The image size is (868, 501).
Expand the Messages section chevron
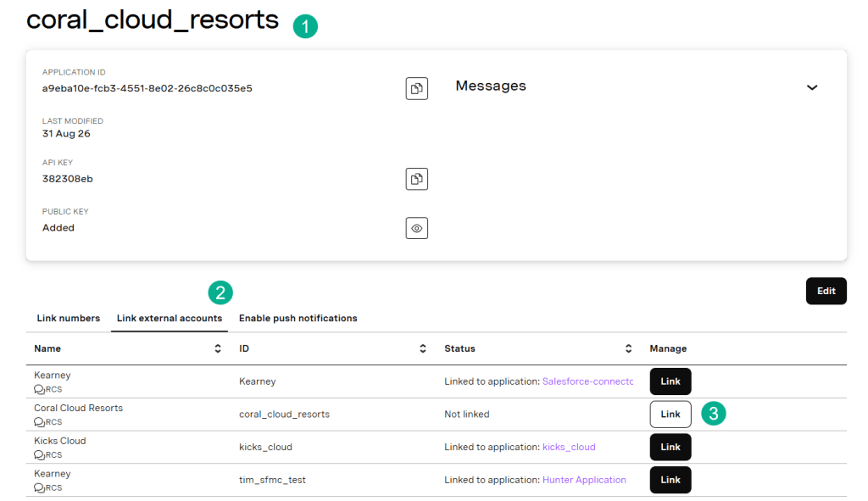pyautogui.click(x=811, y=87)
